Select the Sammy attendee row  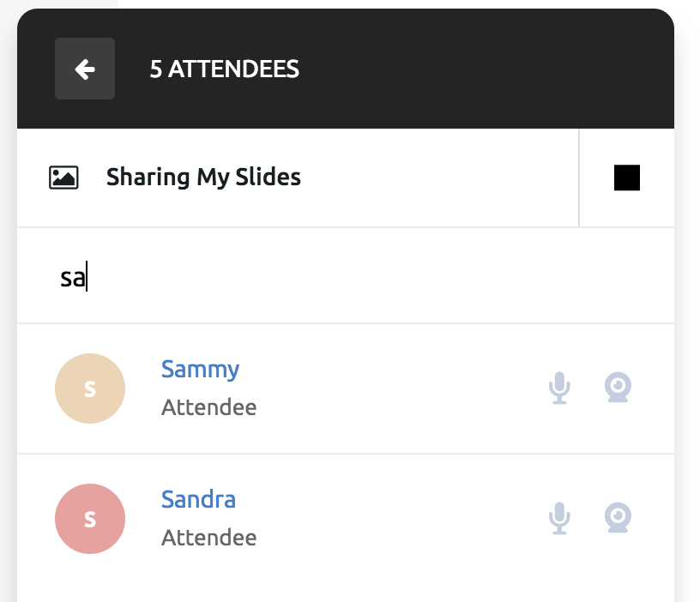click(346, 388)
